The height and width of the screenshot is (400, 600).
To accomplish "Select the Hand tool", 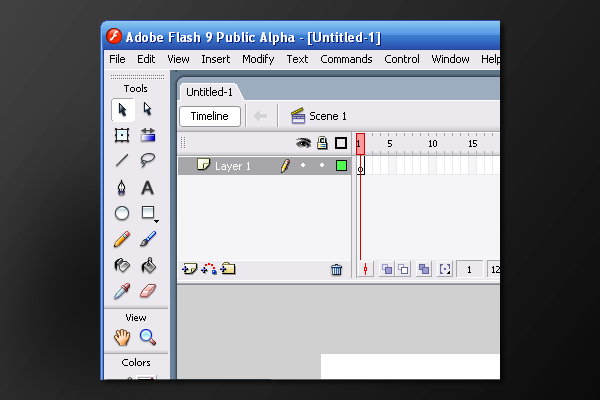I will point(122,337).
